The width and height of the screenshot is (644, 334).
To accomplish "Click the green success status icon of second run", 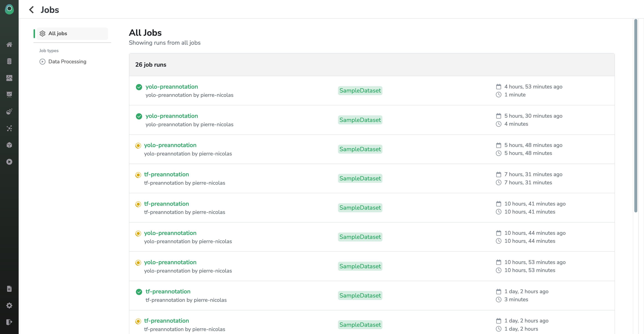I will coord(139,116).
